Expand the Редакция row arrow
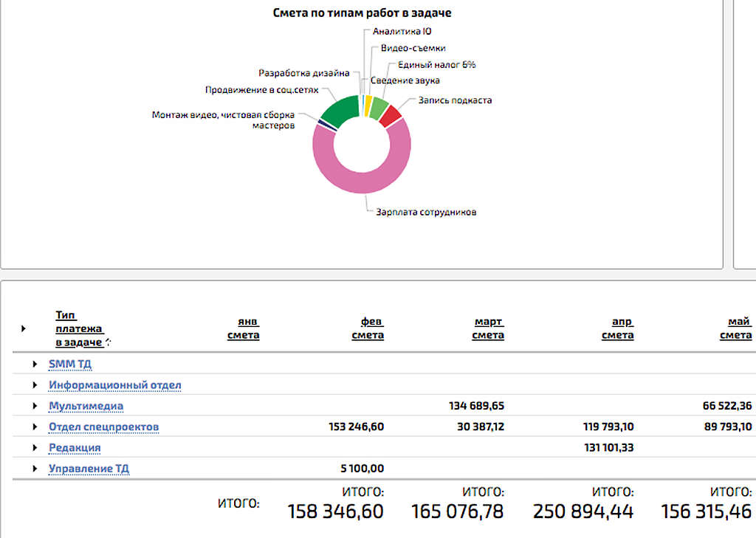 point(35,447)
